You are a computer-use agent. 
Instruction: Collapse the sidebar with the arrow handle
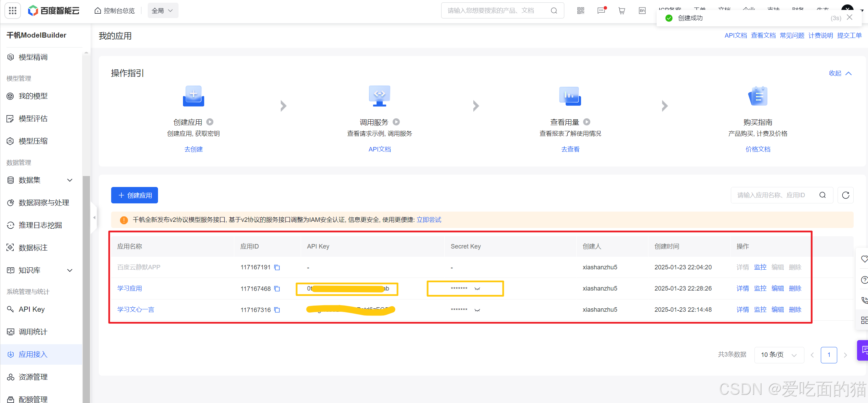click(94, 217)
